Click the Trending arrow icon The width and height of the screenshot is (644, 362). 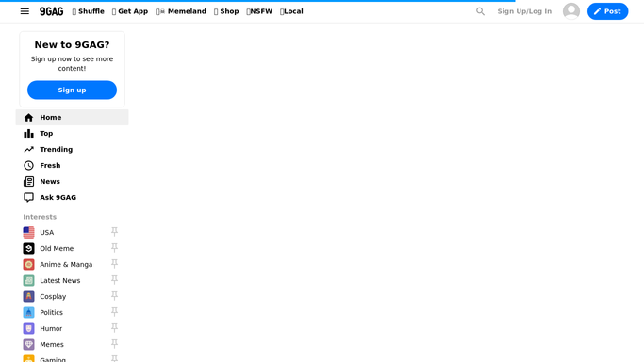coord(28,150)
